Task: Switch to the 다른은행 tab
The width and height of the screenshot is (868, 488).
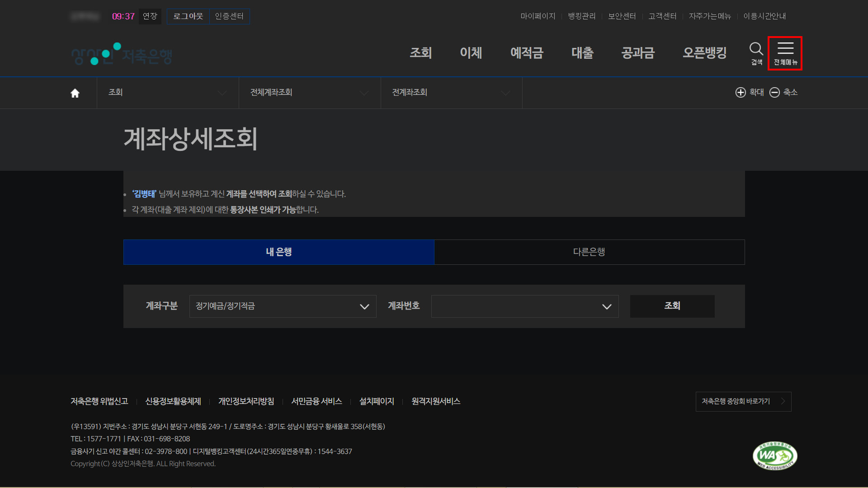Action: (589, 252)
